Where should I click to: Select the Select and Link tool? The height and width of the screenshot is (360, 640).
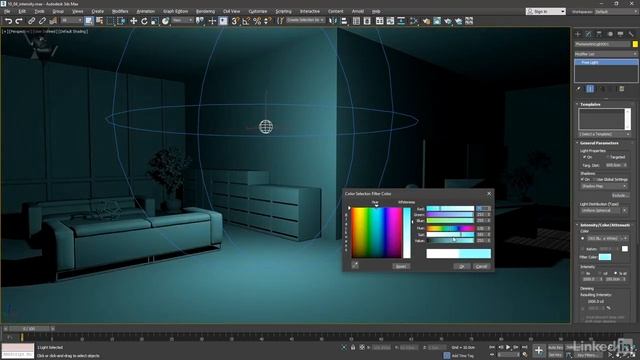click(31, 21)
